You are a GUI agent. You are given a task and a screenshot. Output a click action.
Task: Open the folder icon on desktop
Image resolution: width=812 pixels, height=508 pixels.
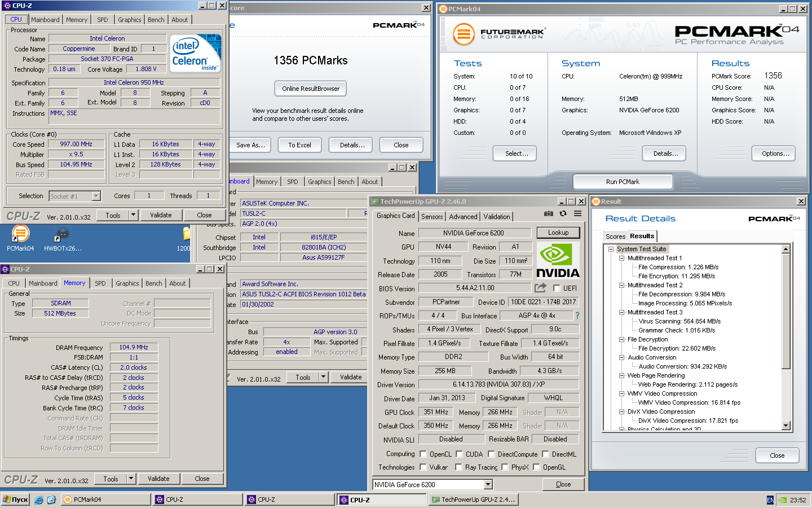click(187, 234)
